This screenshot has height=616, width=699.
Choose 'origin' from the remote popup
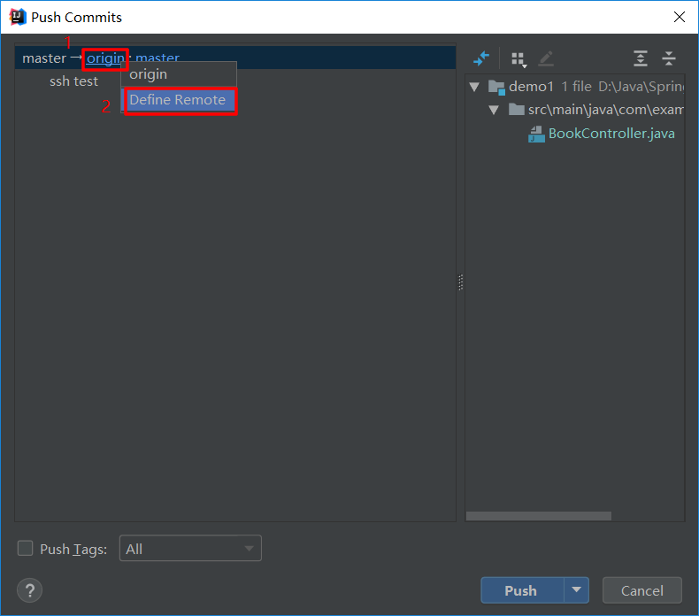point(179,74)
